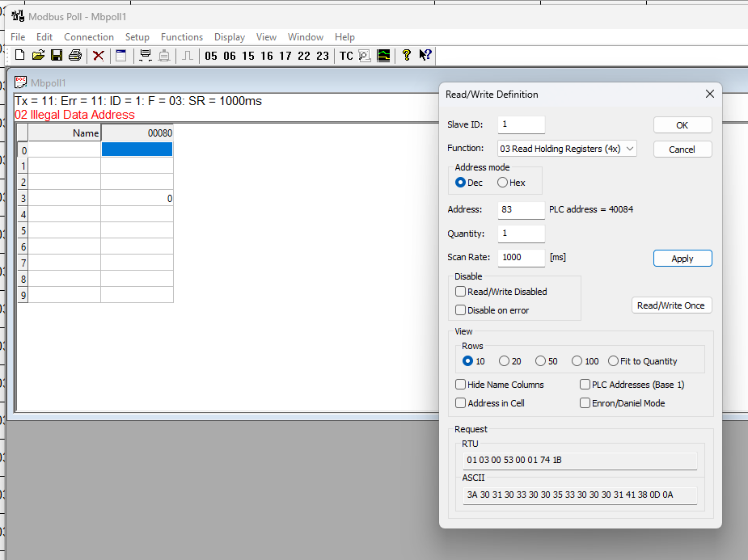Screen dimensions: 748x560
Task: Click the Address input field
Action: (x=521, y=210)
